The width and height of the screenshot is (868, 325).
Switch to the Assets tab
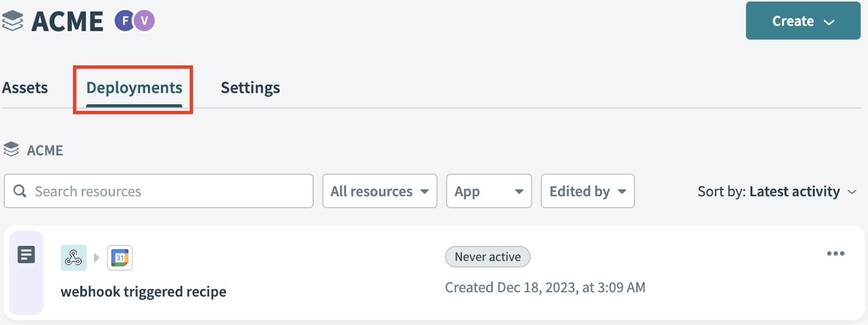pos(25,87)
